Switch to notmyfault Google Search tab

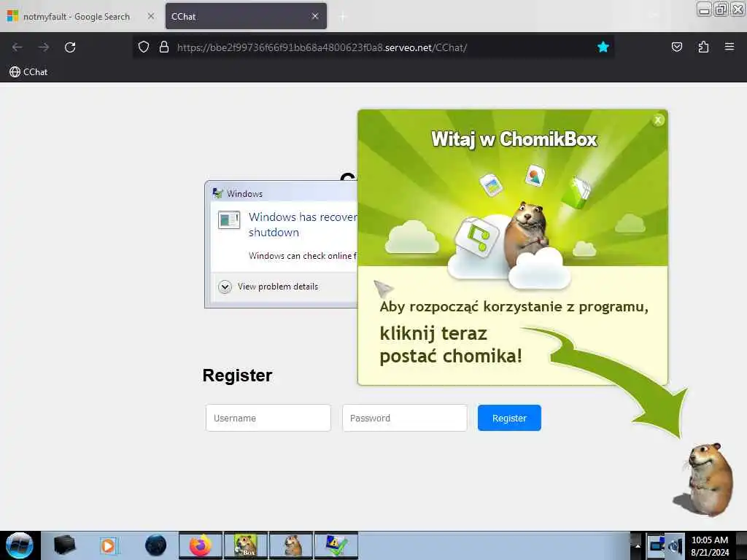point(76,17)
